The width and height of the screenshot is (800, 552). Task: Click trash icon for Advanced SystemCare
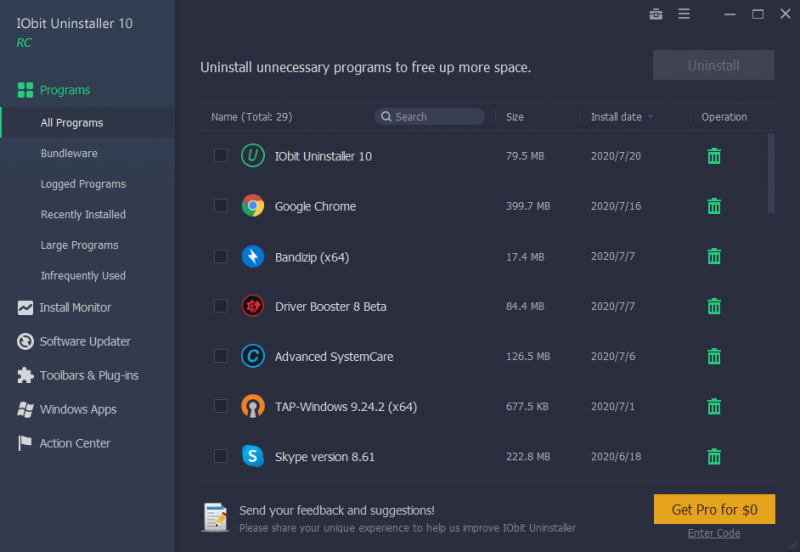click(714, 356)
